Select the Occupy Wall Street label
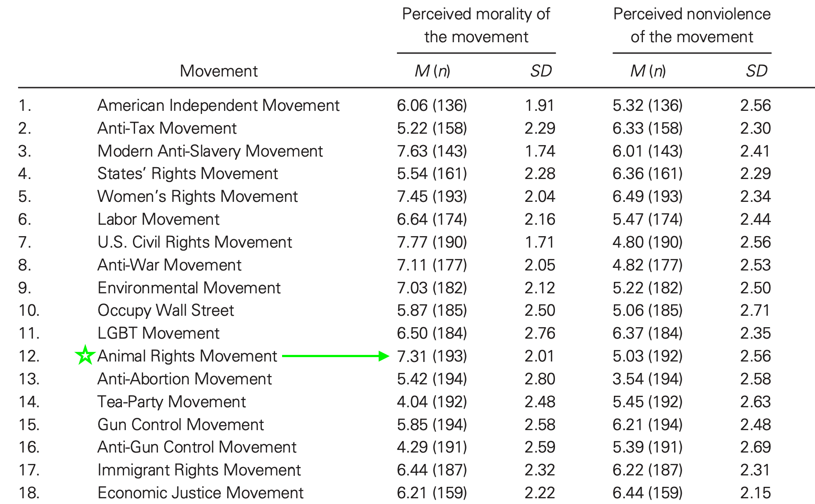 click(165, 310)
